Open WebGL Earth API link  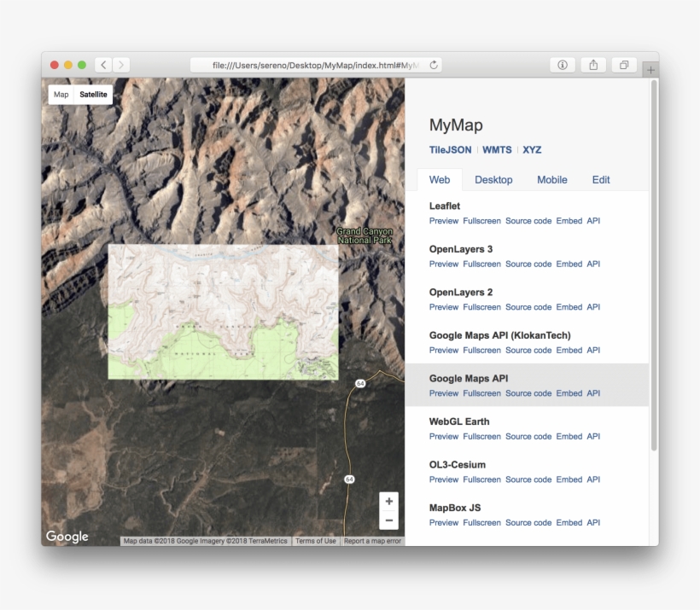593,437
